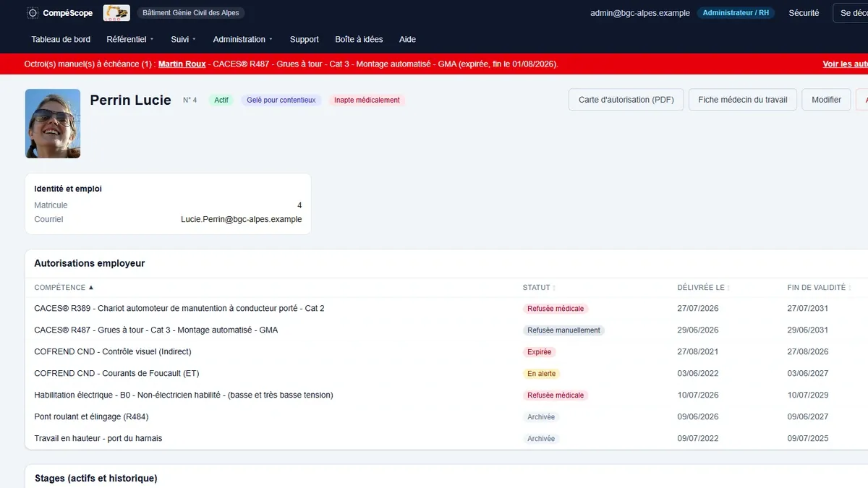Expand the Référentiel dropdown menu
Image resolution: width=868 pixels, height=488 pixels.
point(130,39)
